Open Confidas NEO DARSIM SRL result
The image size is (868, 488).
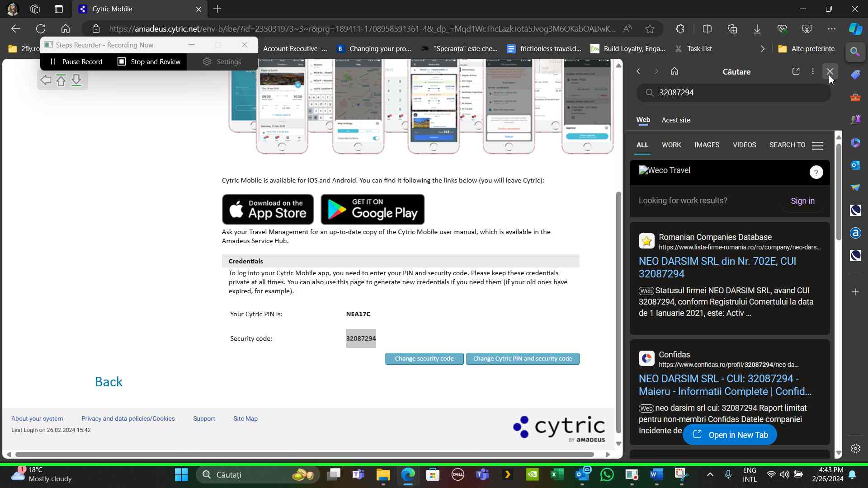coord(725,385)
